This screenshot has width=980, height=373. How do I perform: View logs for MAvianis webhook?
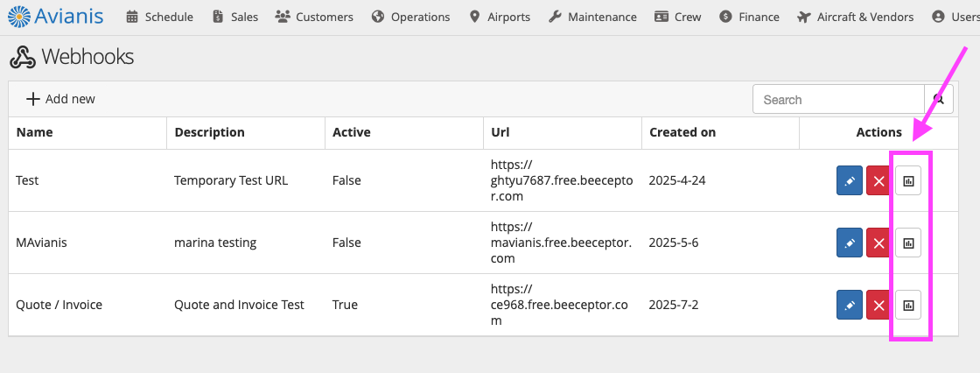908,243
